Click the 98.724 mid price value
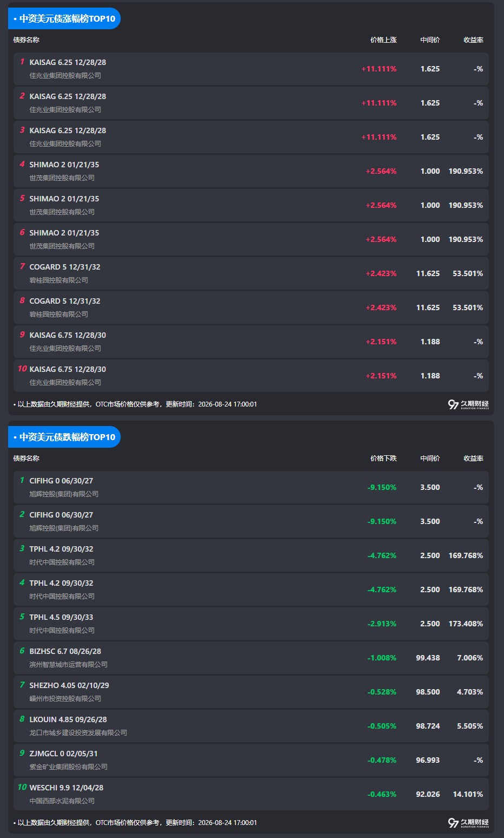 tap(428, 726)
